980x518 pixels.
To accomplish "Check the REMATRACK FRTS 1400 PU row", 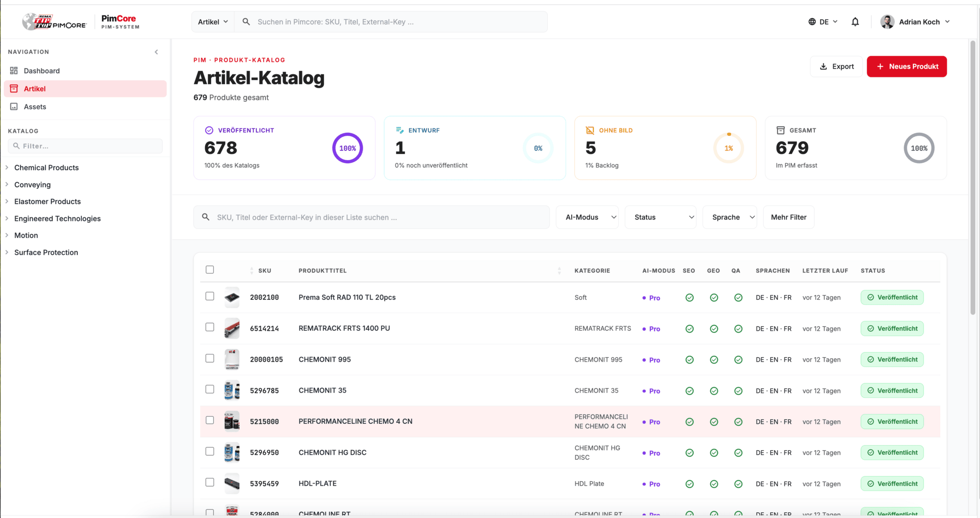I will coord(210,327).
